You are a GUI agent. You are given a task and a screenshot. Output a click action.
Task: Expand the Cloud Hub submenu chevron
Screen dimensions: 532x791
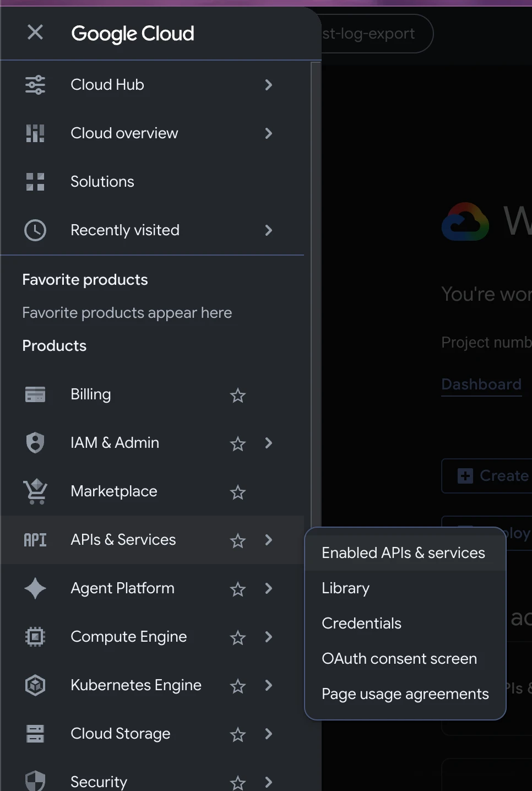(269, 85)
